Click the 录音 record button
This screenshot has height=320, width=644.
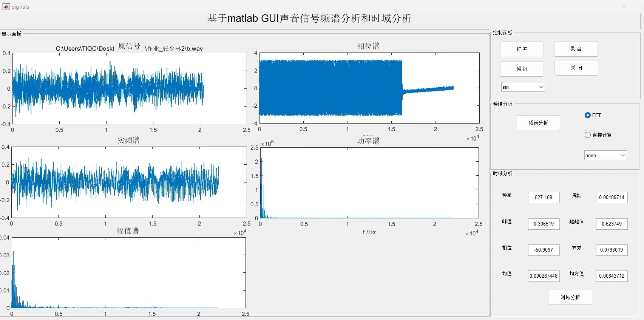coord(576,49)
